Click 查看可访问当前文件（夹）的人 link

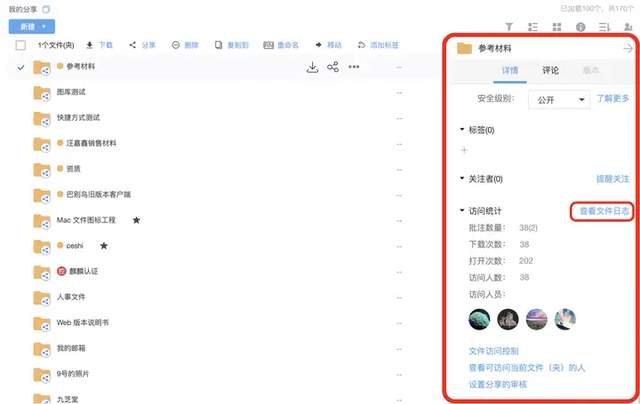[x=527, y=368]
